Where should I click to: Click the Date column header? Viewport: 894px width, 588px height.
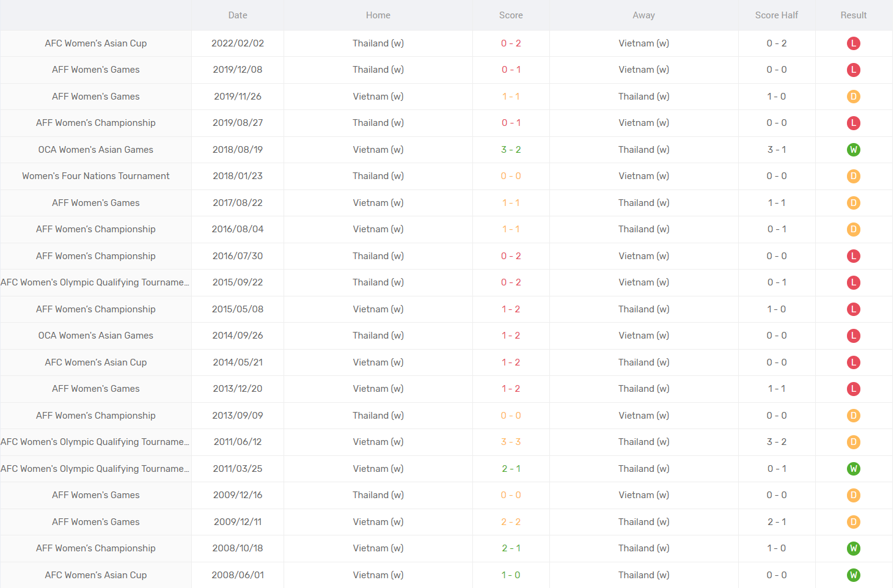coord(238,15)
